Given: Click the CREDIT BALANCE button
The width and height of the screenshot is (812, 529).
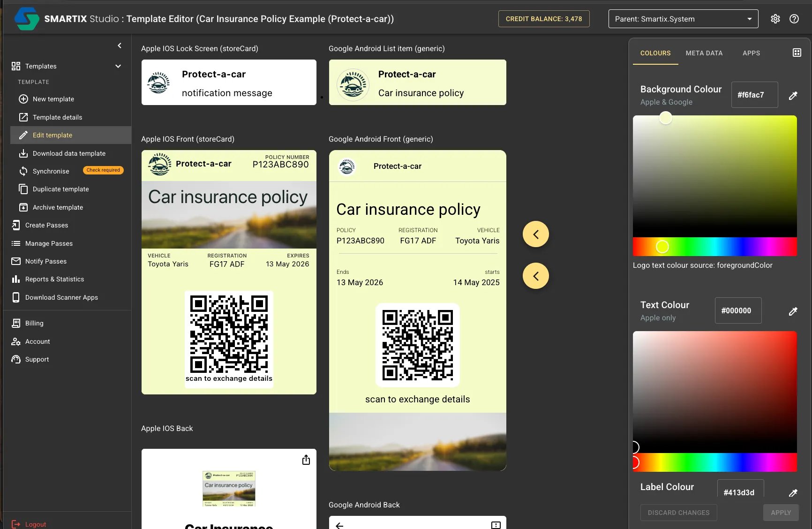Looking at the screenshot, I should [544, 19].
